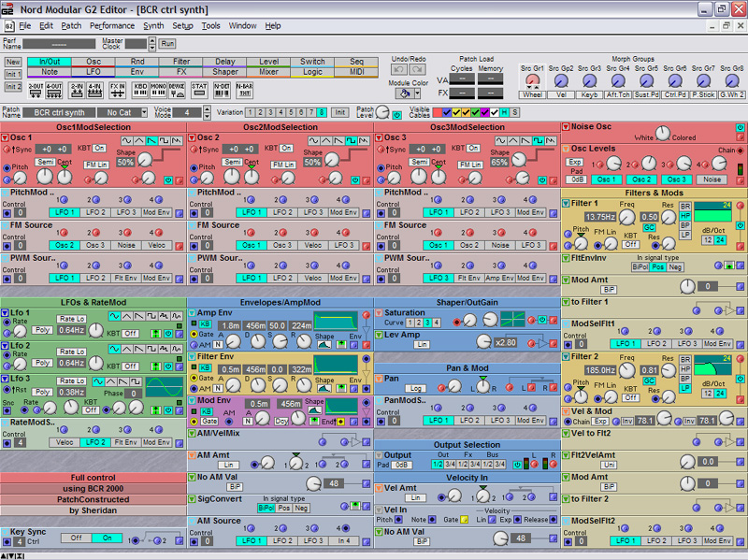Click the Module Color paint bucket
This screenshot has width=748, height=560.
(x=405, y=93)
